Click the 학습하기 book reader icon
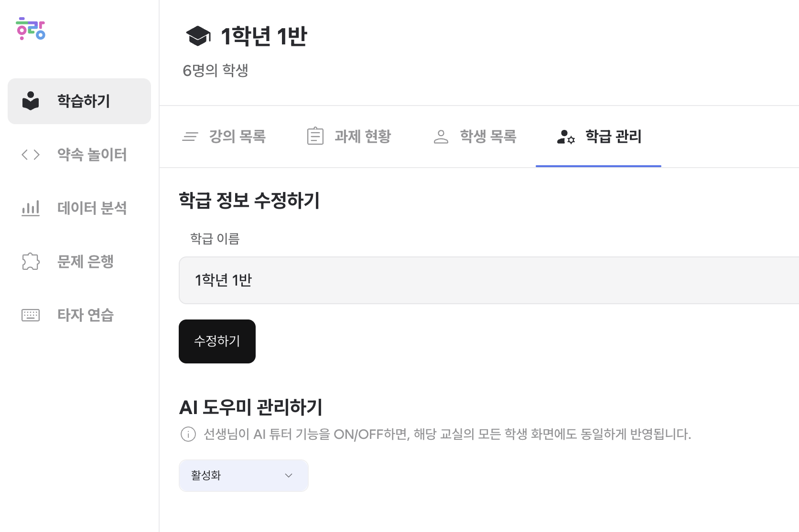The image size is (799, 532). (31, 101)
